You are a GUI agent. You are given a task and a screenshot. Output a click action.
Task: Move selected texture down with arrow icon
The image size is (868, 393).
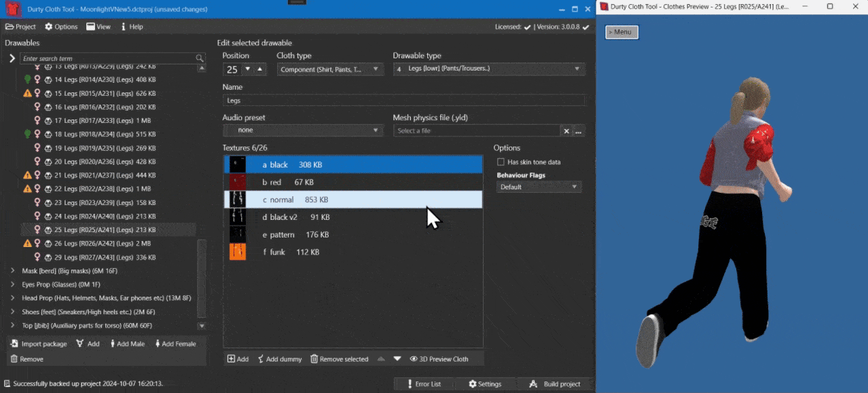[x=397, y=359]
